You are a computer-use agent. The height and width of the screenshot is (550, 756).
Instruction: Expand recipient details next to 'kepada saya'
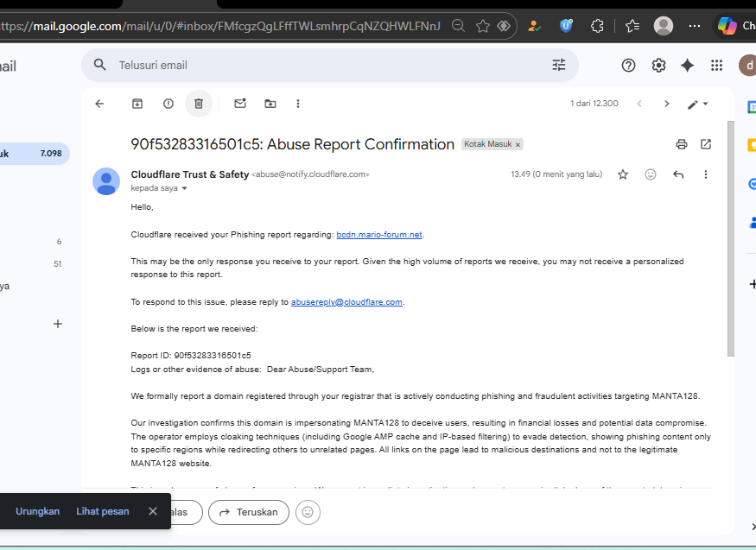click(184, 188)
